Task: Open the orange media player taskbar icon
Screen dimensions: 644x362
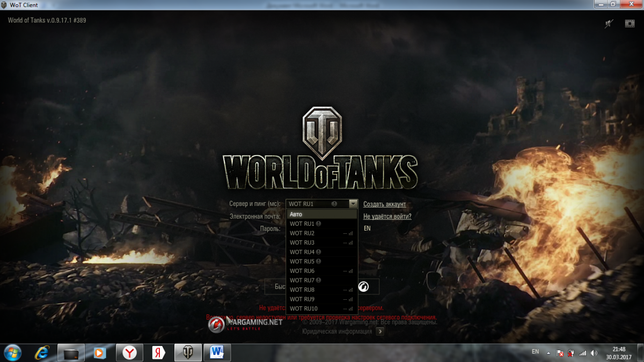Action: [x=100, y=352]
